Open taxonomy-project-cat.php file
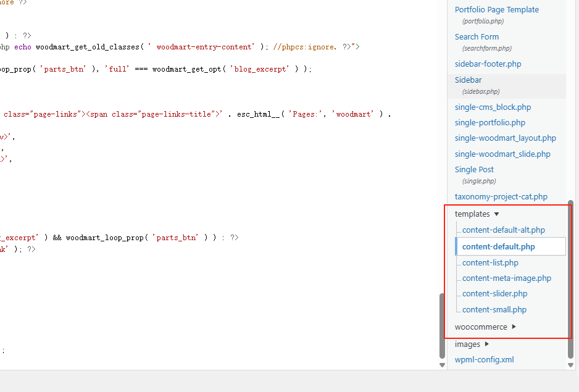 tap(501, 197)
